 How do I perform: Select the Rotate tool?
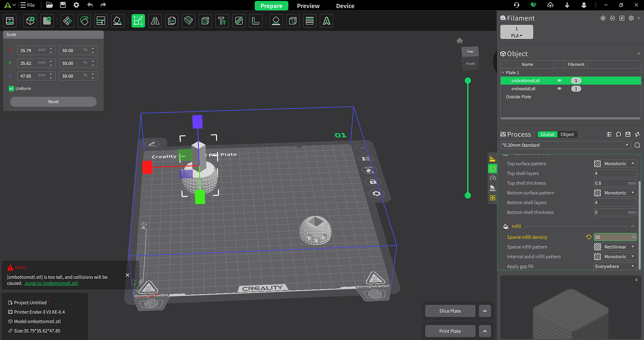tap(84, 21)
